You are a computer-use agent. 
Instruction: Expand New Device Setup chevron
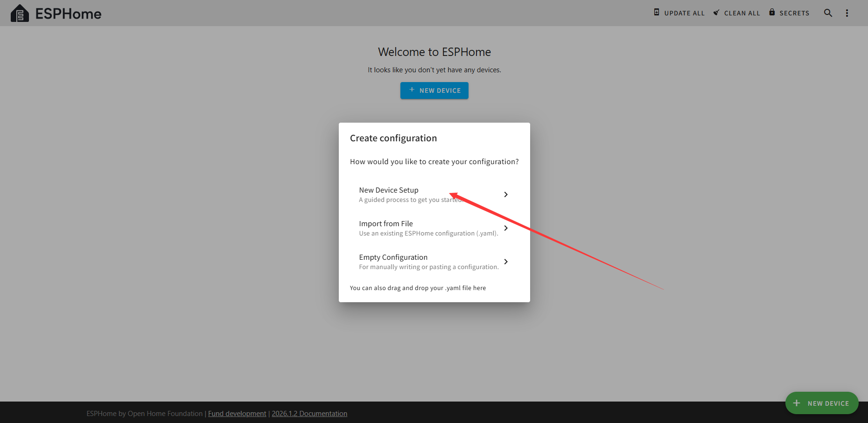[506, 194]
